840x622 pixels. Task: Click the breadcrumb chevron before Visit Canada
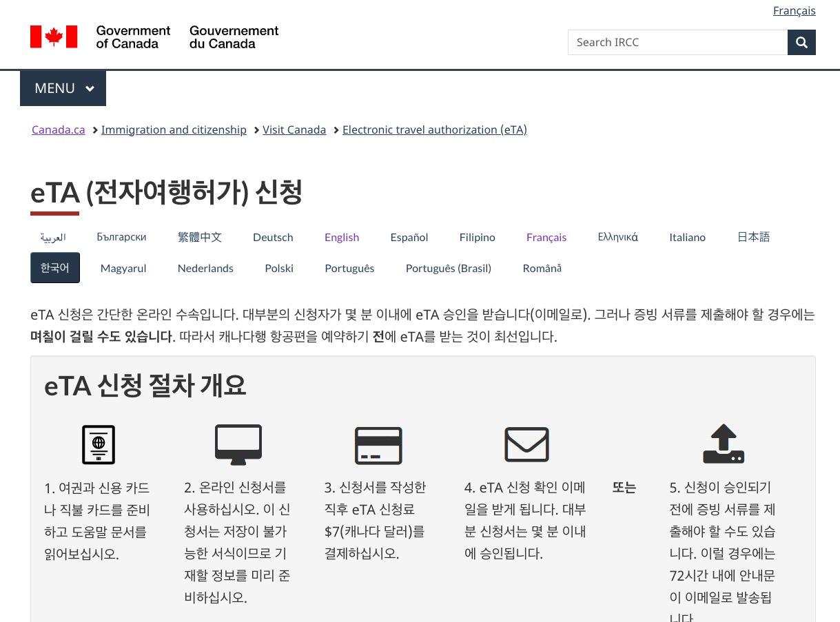point(256,129)
